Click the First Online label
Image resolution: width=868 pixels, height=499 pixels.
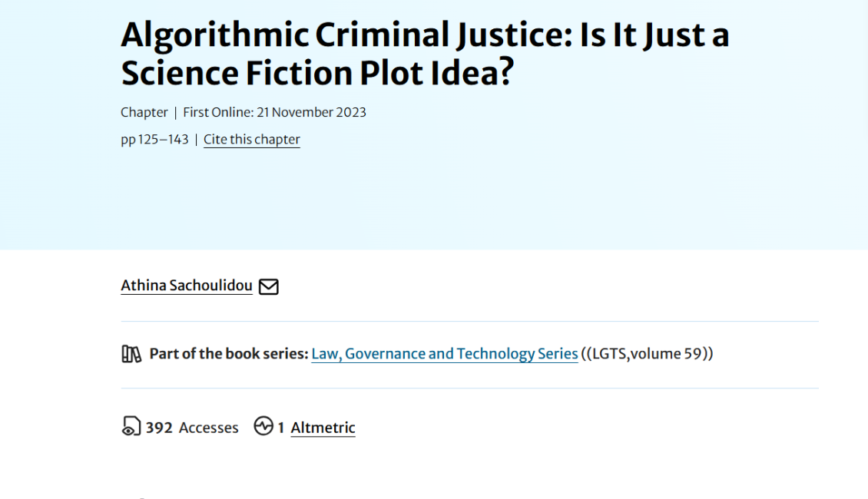217,112
